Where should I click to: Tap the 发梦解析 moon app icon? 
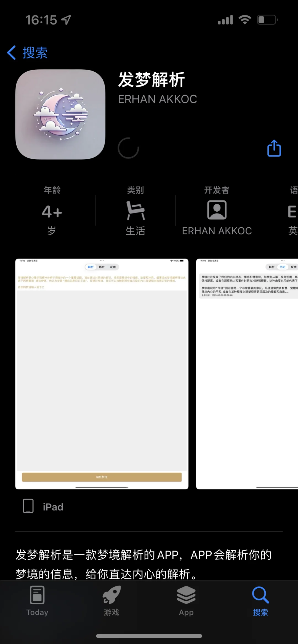pyautogui.click(x=60, y=114)
